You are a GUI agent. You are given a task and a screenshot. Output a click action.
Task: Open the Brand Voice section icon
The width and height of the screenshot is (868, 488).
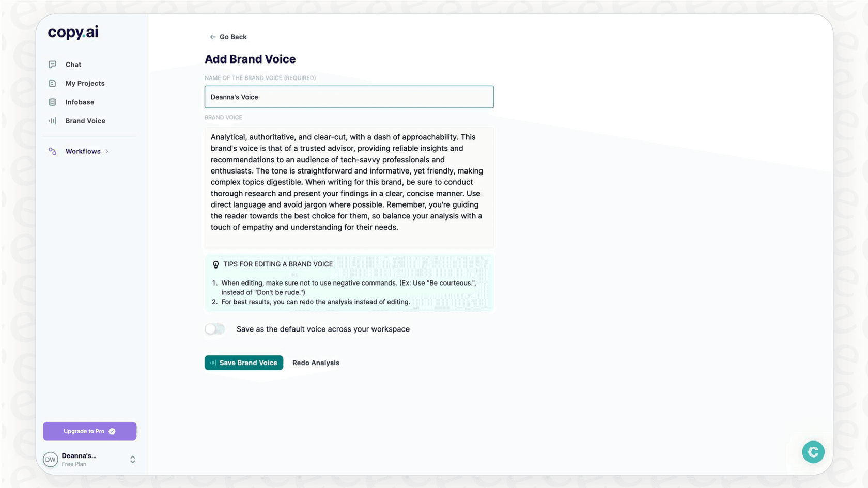52,120
